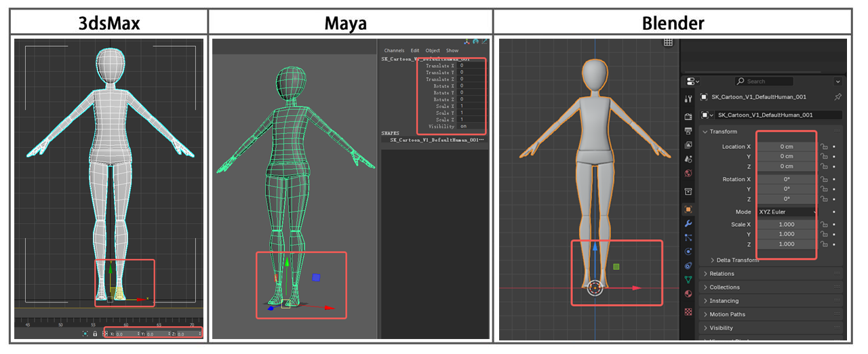This screenshot has height=354, width=868.
Task: Open the Particles properties tab in Blender
Action: [689, 237]
